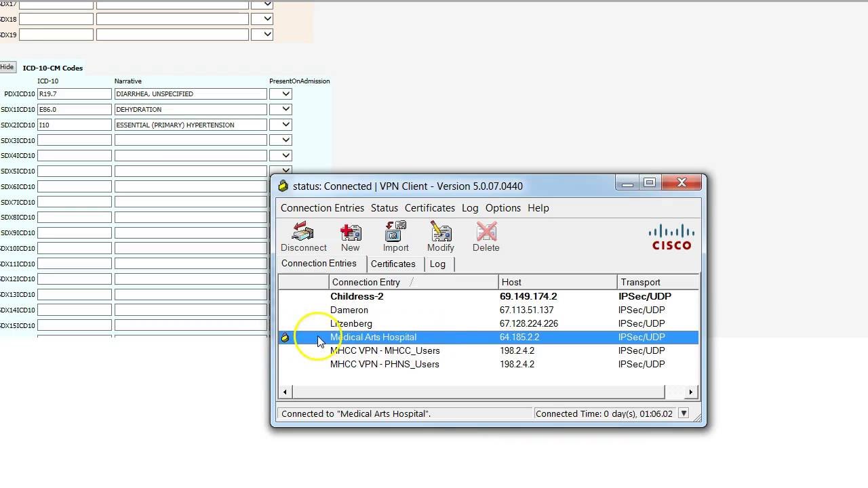Click the right arrow of horizontal scrollbar
The height and width of the screenshot is (488, 868).
[691, 392]
